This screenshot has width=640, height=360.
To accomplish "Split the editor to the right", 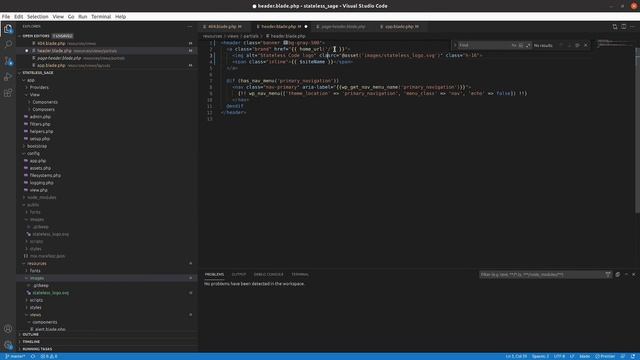I will (x=624, y=27).
